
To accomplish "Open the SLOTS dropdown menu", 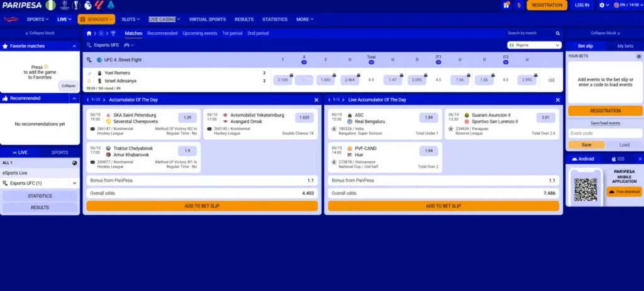I will click(131, 20).
